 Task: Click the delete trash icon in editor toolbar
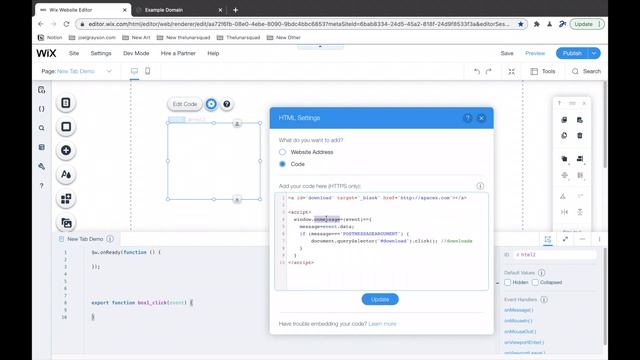click(x=580, y=135)
